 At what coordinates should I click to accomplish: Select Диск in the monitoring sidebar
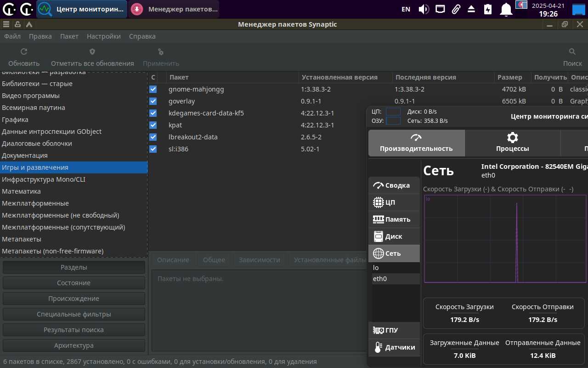pos(394,236)
